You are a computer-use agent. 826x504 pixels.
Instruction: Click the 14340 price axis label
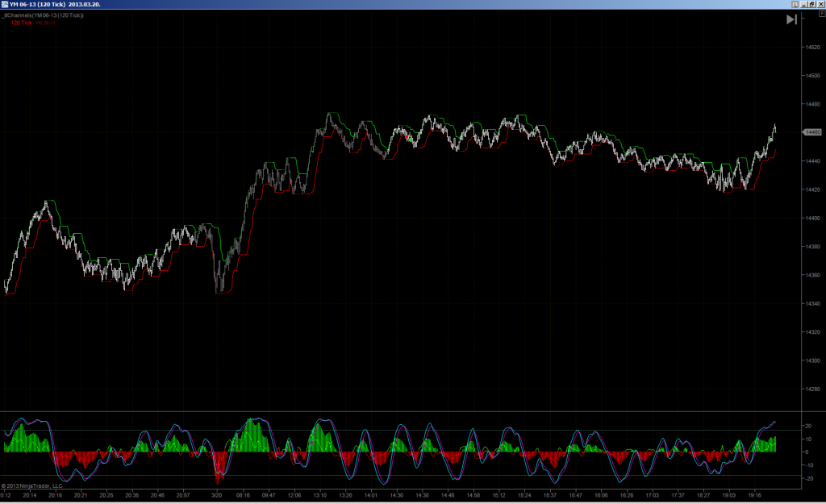click(812, 304)
